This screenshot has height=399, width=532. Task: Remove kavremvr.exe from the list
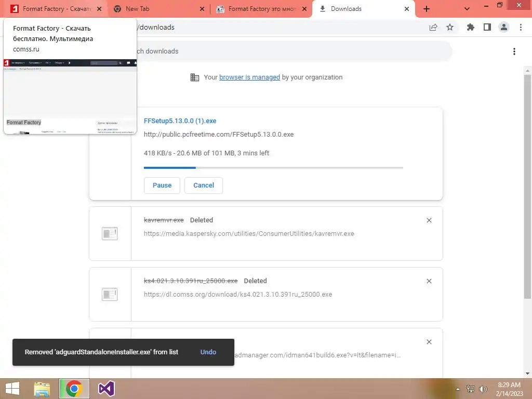[429, 220]
